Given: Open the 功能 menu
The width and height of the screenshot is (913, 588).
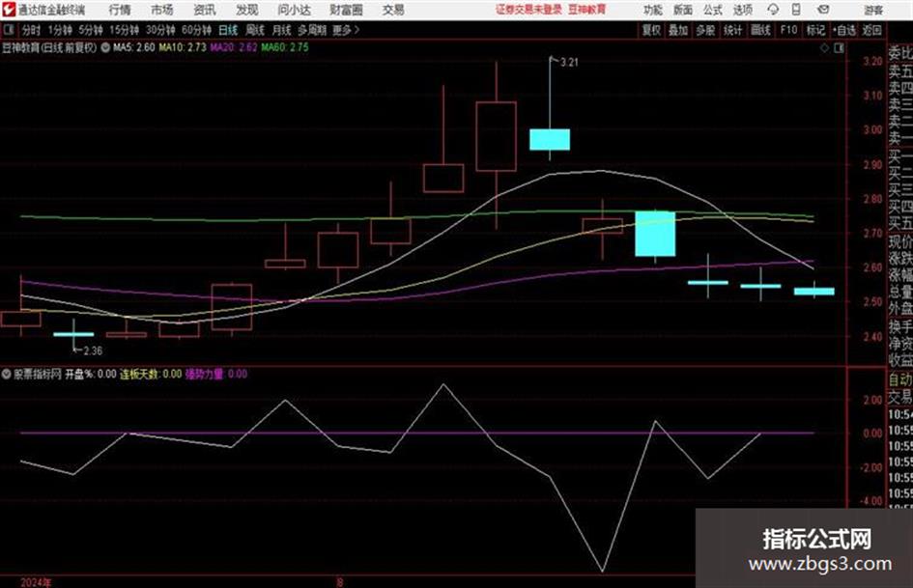Looking at the screenshot, I should click(653, 10).
